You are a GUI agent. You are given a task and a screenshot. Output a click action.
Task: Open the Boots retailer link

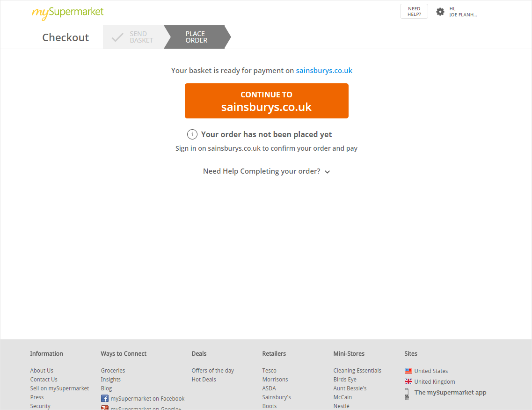coord(270,406)
